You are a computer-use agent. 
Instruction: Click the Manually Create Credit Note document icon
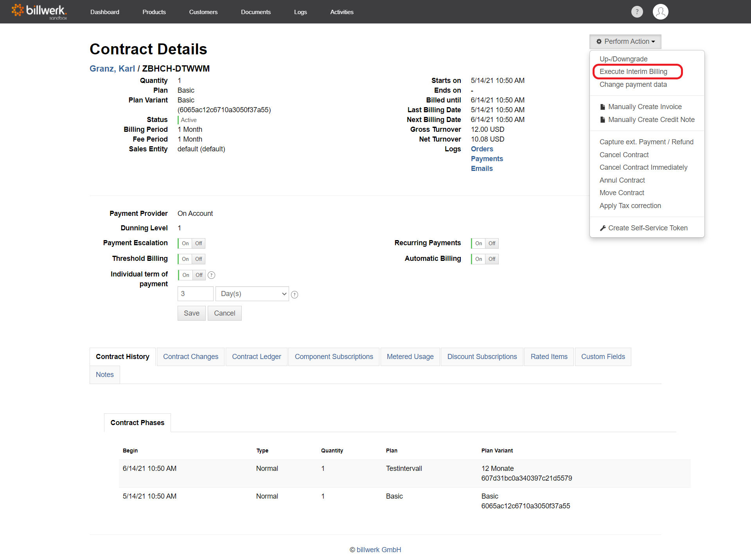pos(602,120)
